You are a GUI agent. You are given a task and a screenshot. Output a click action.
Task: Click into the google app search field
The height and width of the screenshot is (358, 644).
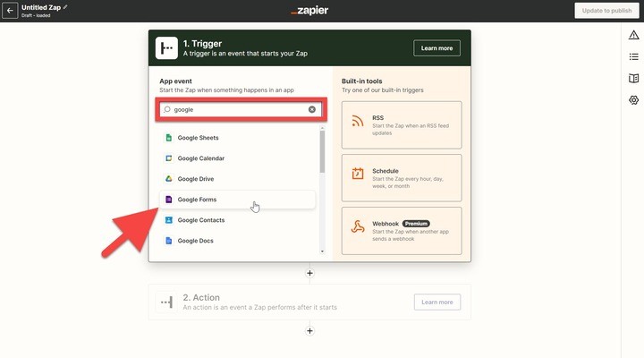pyautogui.click(x=241, y=109)
